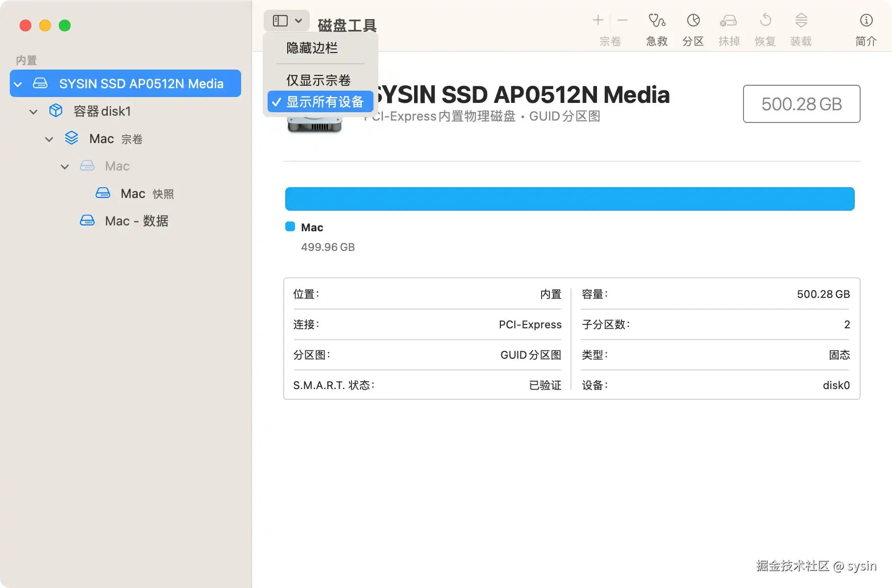Viewport: 892px width, 588px height.
Task: Collapse the SYSIN SSD AP0512N Media tree
Action: pyautogui.click(x=18, y=84)
